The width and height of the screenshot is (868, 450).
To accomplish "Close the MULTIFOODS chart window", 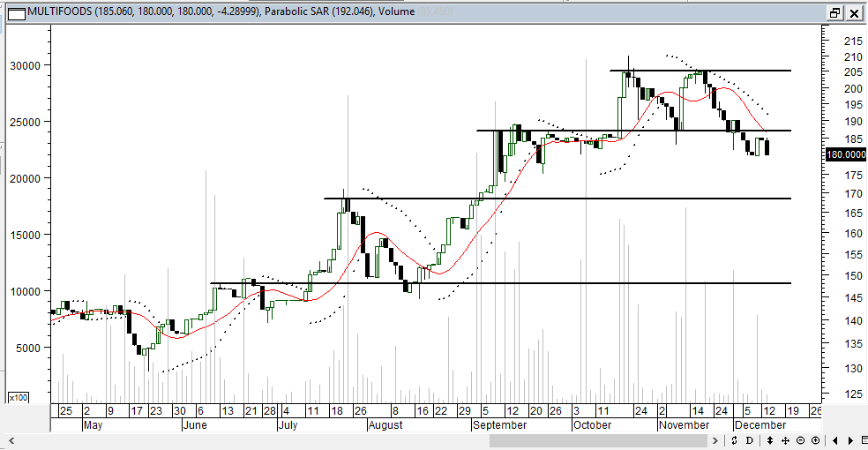I will pos(854,12).
